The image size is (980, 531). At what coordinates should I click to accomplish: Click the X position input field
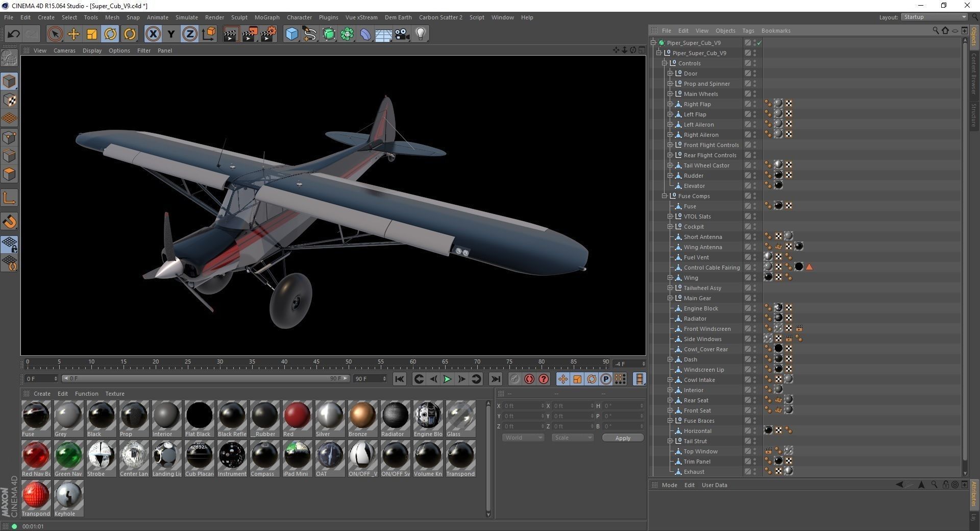[x=523, y=406]
